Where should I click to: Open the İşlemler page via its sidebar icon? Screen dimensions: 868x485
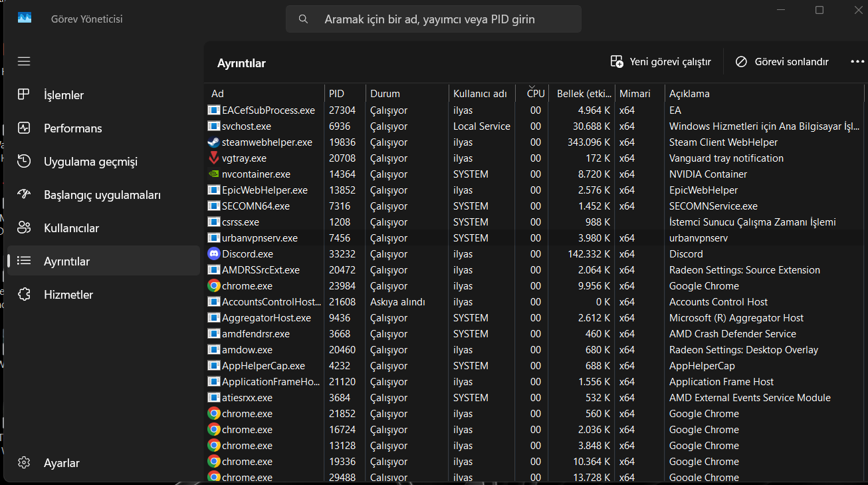[x=24, y=94]
